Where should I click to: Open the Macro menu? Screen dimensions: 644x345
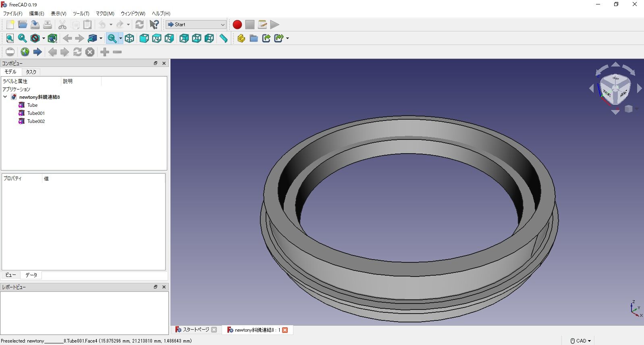click(x=105, y=13)
